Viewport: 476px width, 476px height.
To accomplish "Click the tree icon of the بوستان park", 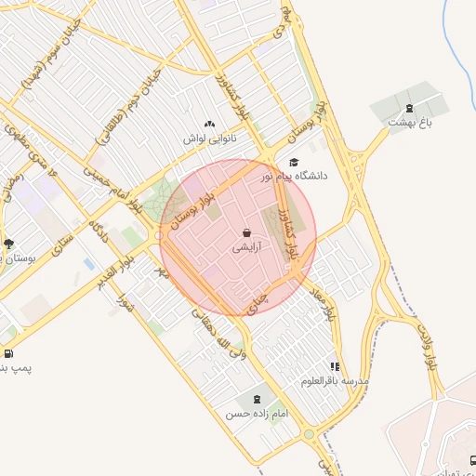I will [9, 244].
